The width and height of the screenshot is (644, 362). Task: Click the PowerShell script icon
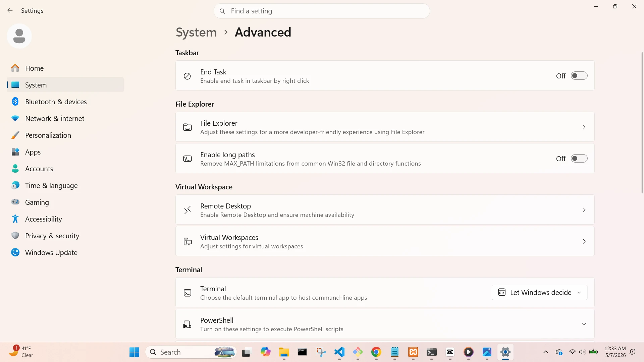tap(187, 324)
